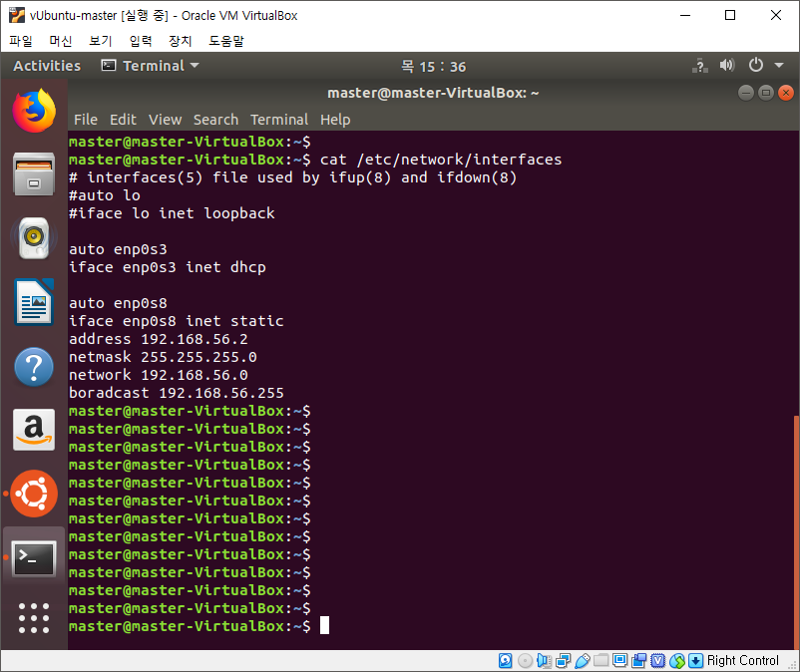Click VirtualBox video recording indicator

click(638, 661)
